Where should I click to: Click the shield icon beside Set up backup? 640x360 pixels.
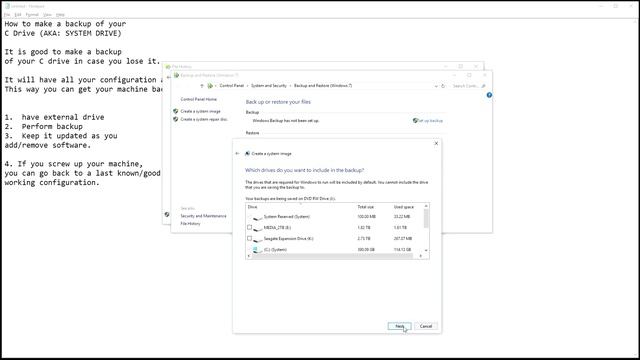(x=415, y=121)
